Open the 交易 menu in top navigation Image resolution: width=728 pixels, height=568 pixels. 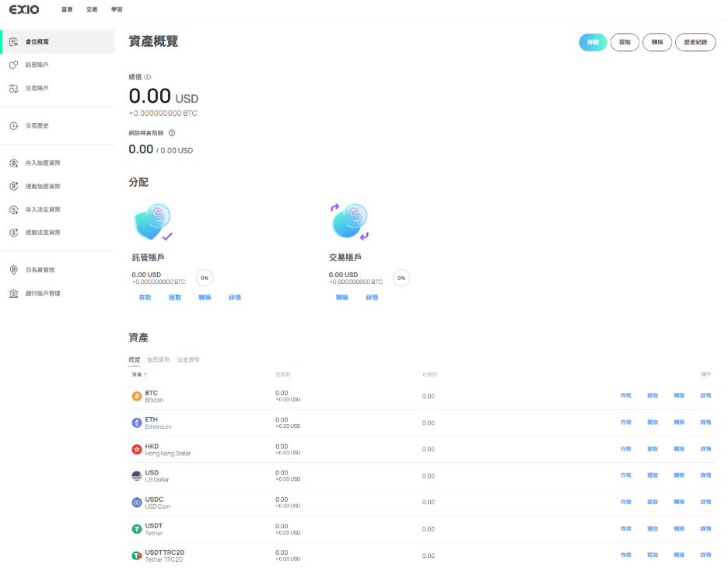(92, 9)
